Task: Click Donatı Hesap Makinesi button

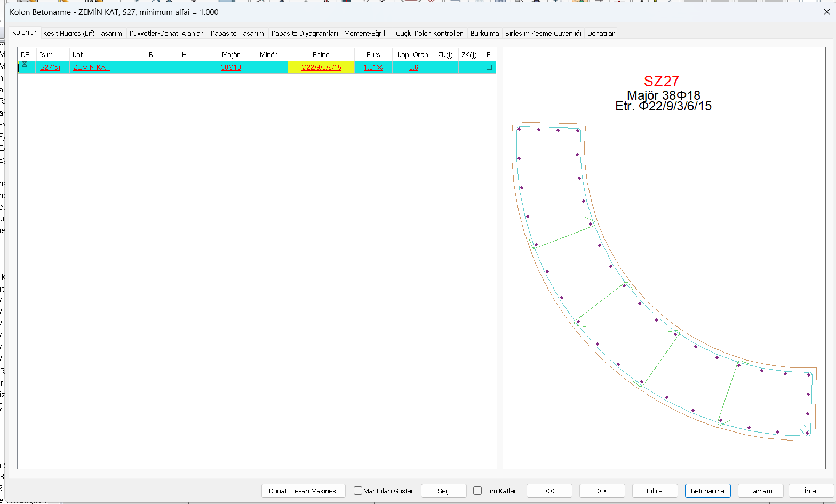Action: click(303, 491)
